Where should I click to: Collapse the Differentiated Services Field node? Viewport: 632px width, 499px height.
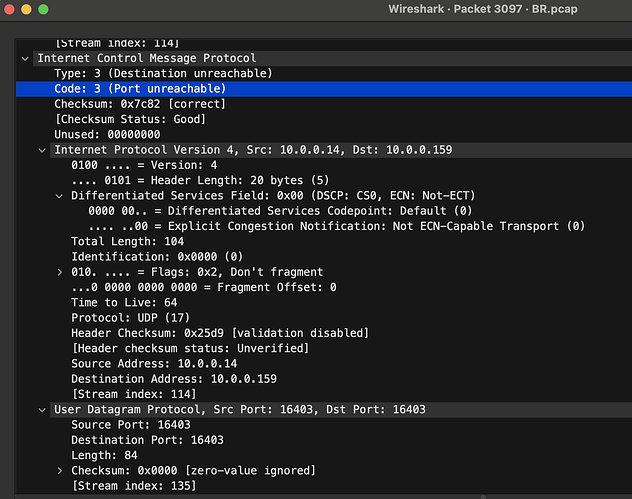click(59, 196)
